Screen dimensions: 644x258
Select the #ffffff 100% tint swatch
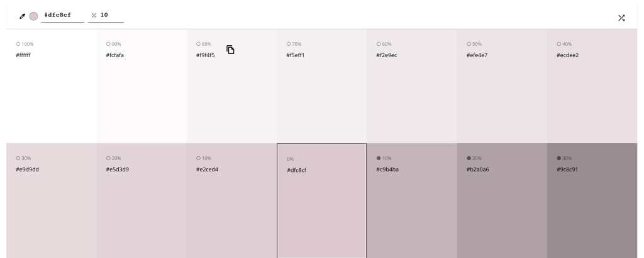(52, 88)
